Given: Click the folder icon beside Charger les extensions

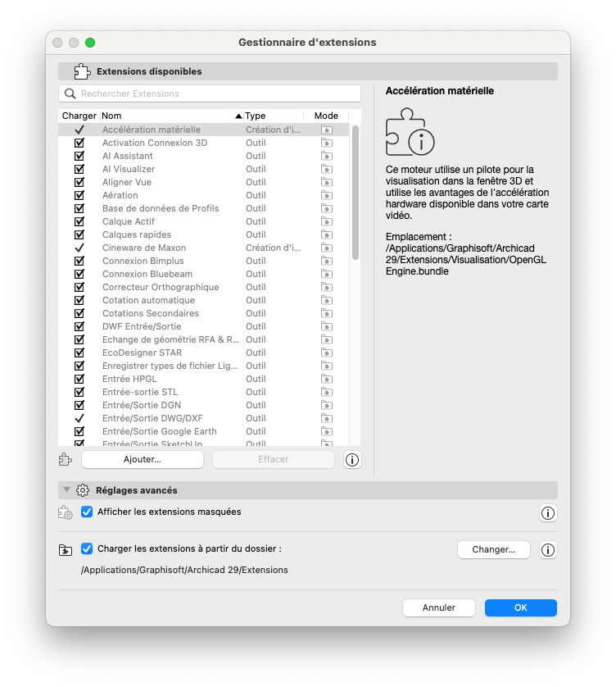Looking at the screenshot, I should click(66, 550).
